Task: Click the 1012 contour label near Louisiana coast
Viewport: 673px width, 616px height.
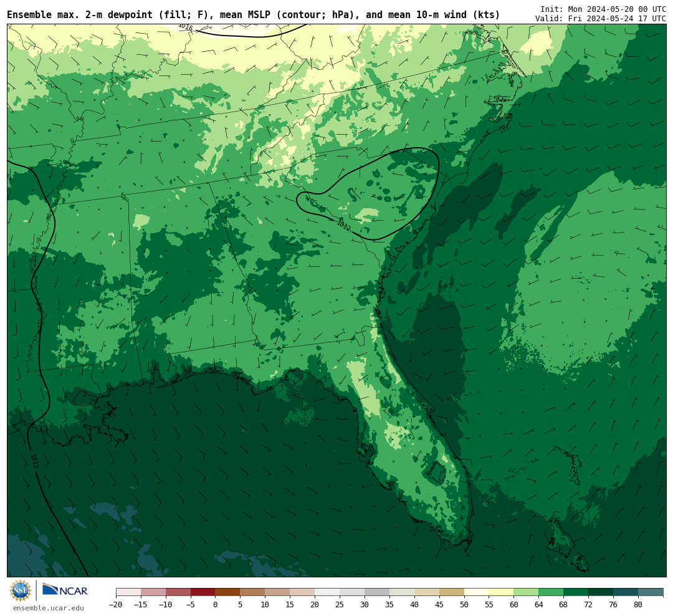Action: (x=35, y=461)
